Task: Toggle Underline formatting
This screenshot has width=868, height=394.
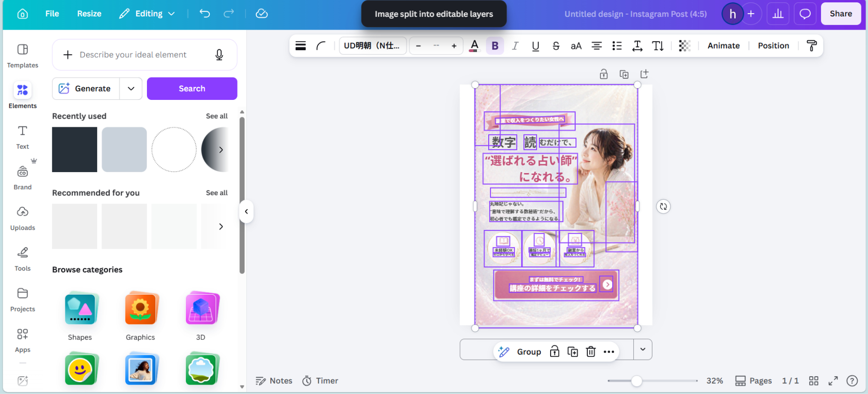Action: point(536,45)
